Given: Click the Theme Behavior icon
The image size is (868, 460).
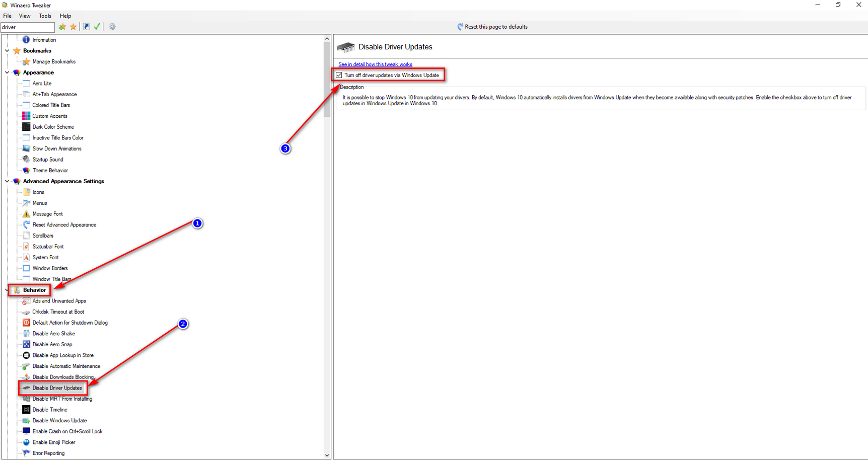Looking at the screenshot, I should coord(26,170).
